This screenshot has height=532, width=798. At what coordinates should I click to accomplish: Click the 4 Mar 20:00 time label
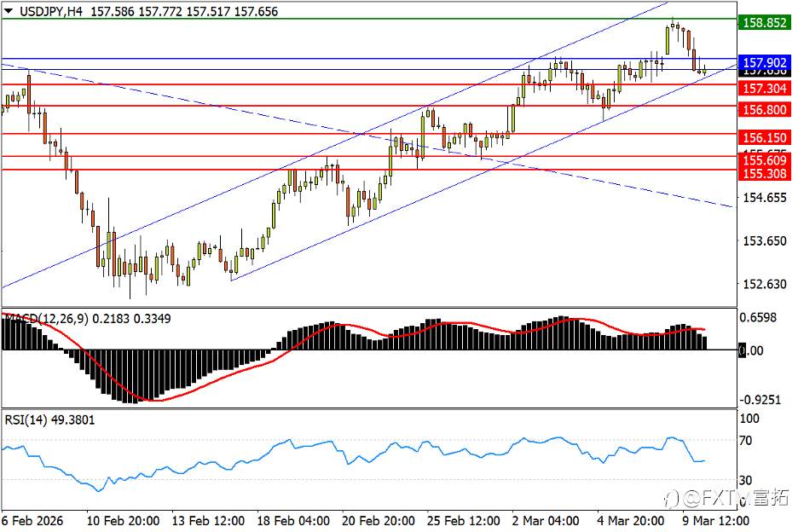631,521
